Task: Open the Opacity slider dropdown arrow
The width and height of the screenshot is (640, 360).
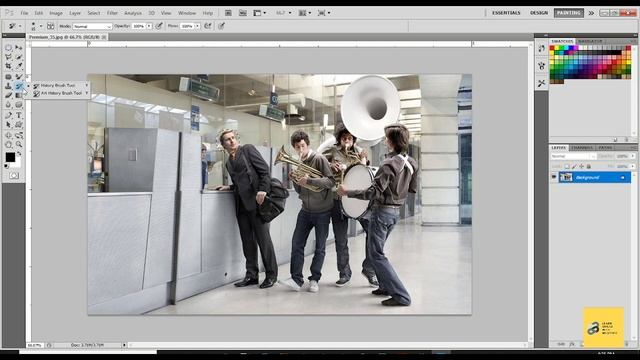Action: 149,26
